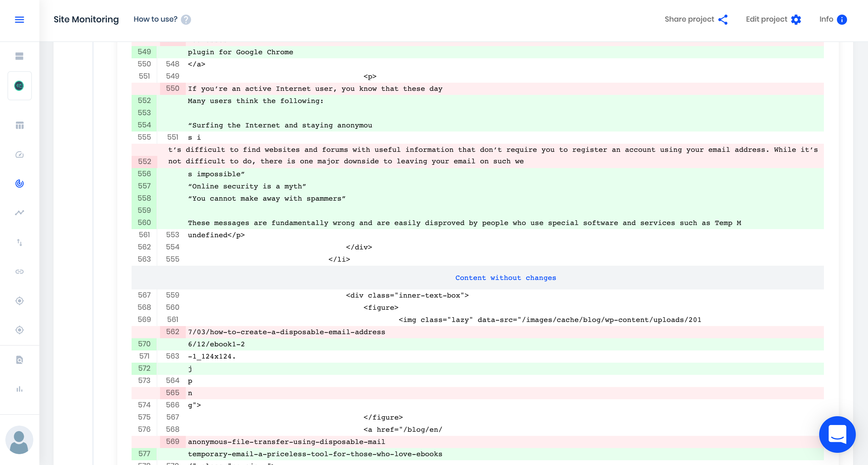
Task: Open the hamburger menu
Action: click(19, 20)
